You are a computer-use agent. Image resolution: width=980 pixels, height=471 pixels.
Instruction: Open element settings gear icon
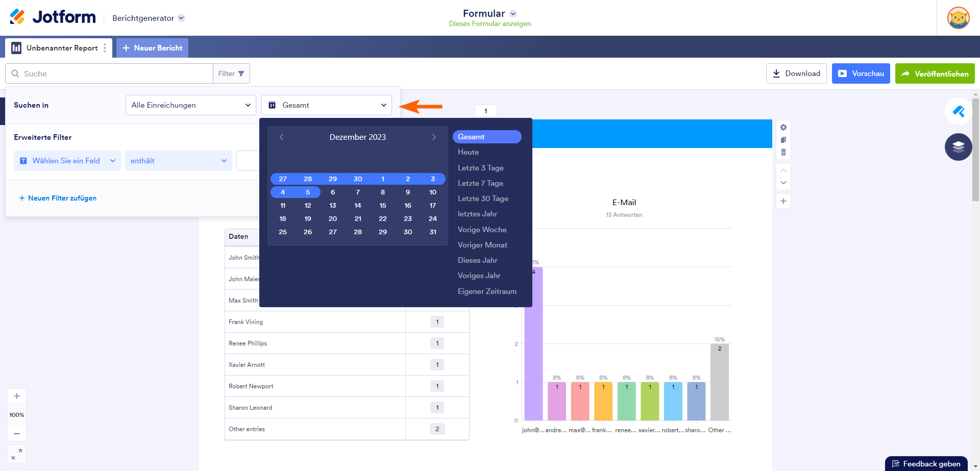[x=783, y=128]
